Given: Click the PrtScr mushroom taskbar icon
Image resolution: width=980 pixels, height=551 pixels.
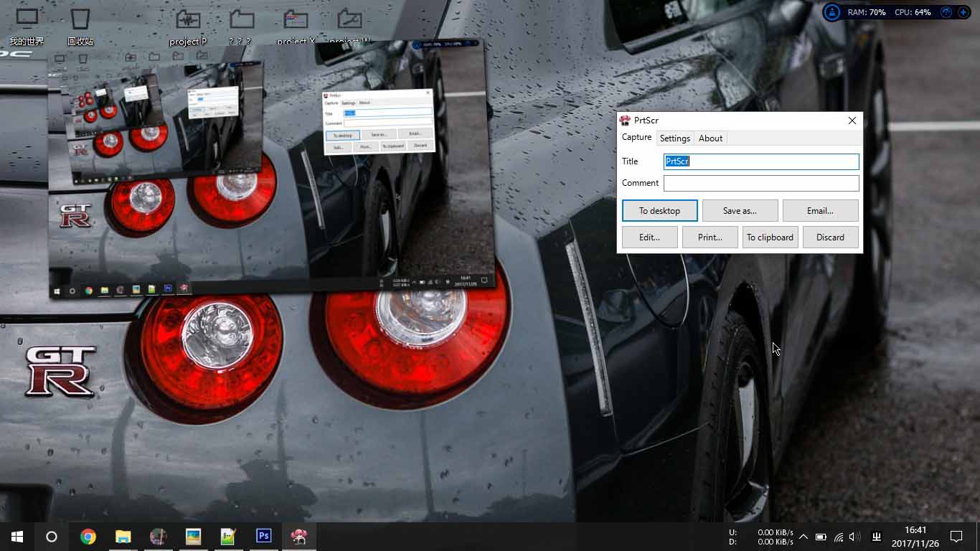Looking at the screenshot, I should [298, 536].
